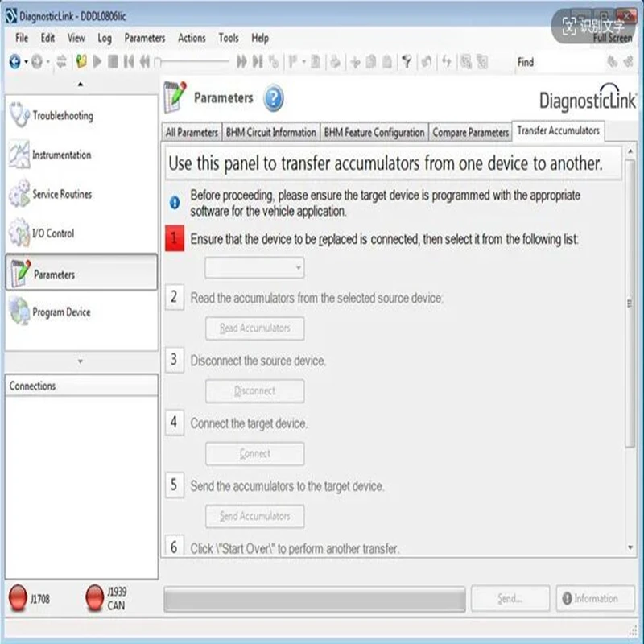644x644 pixels.
Task: Click the Cut toolbar icon
Action: click(355, 62)
